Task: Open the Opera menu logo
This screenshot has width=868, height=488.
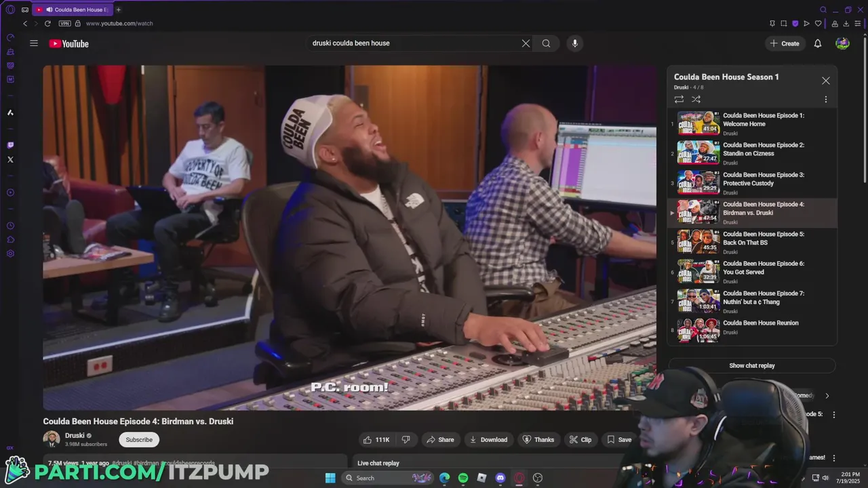Action: click(10, 9)
